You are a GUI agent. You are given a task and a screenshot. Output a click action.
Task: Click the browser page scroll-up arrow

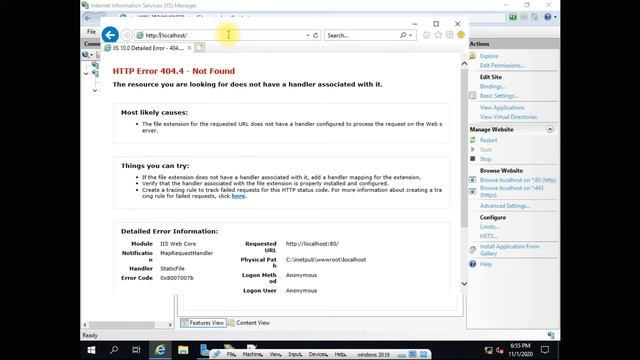pos(464,63)
